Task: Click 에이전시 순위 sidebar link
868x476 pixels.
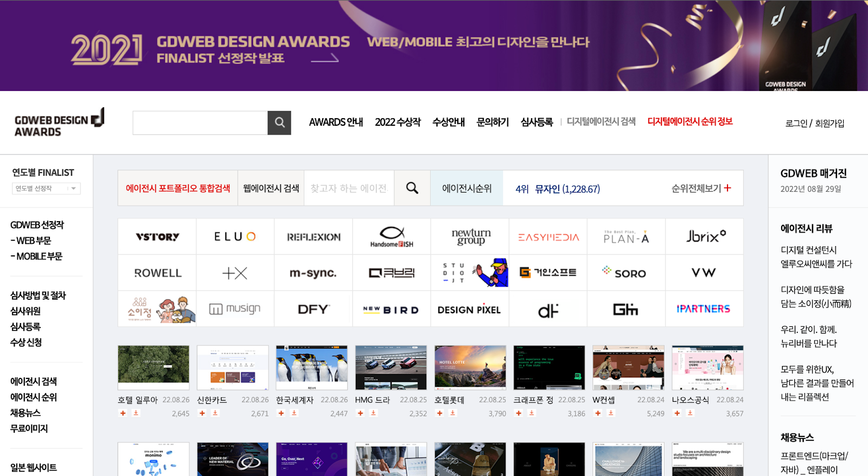Action: click(x=34, y=397)
